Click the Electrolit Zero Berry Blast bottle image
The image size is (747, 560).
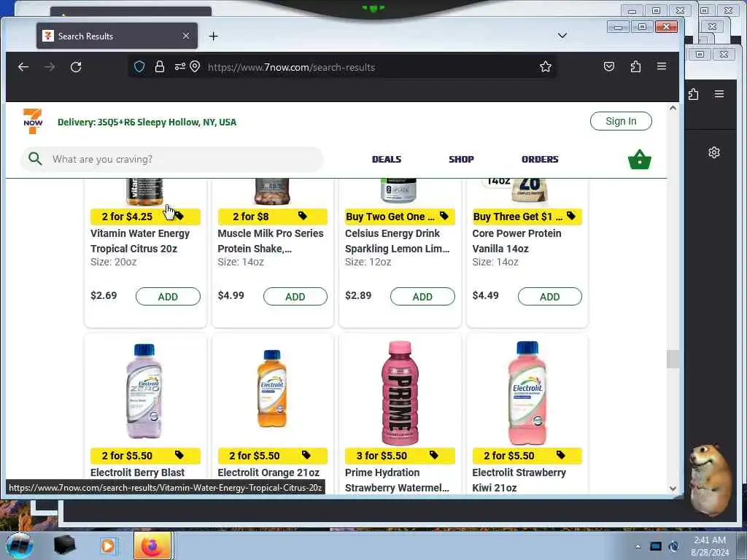click(144, 391)
